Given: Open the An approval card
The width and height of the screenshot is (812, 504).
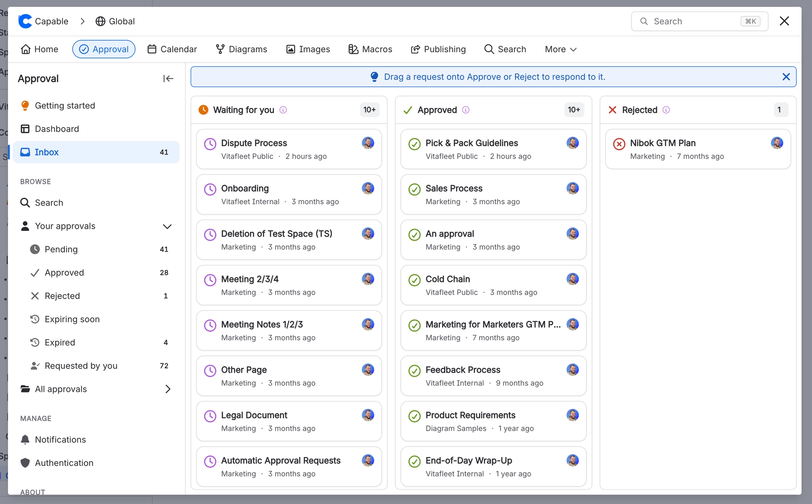Looking at the screenshot, I should coord(493,240).
